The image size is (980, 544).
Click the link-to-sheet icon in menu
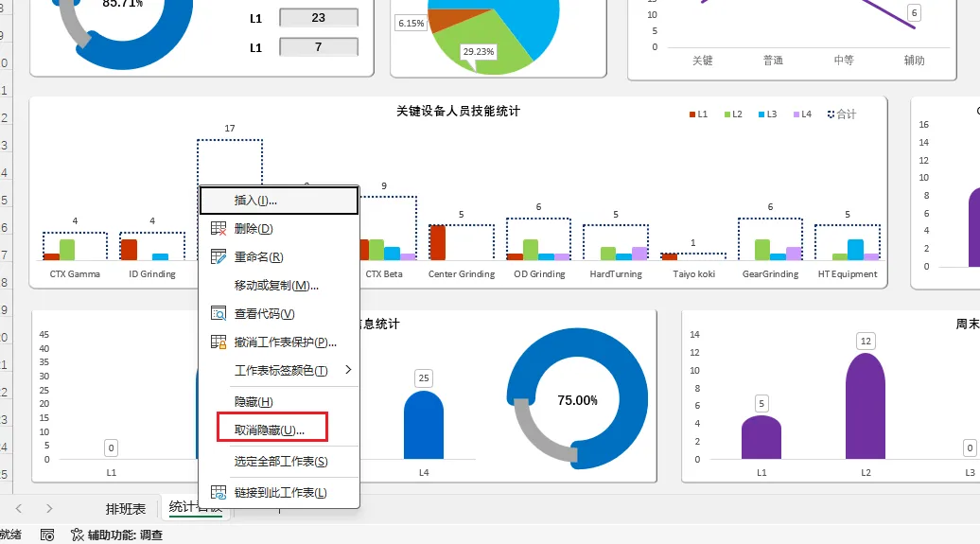(x=219, y=493)
